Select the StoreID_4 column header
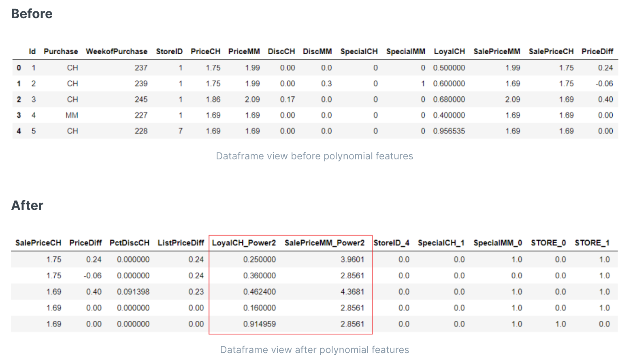The width and height of the screenshot is (635, 364). (x=391, y=243)
